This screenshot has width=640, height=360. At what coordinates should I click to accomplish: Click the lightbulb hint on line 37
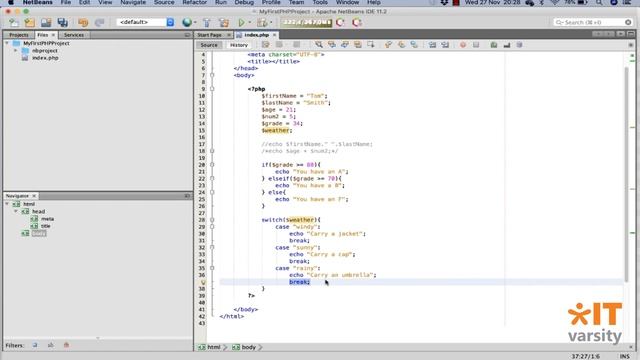point(203,282)
